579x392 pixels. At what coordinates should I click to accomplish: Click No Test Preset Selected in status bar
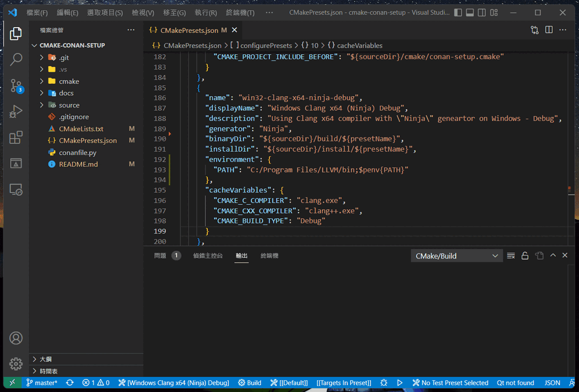450,382
